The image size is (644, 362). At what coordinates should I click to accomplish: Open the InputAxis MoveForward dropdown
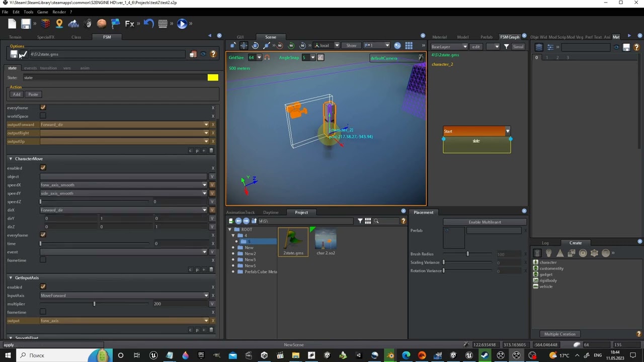point(124,296)
